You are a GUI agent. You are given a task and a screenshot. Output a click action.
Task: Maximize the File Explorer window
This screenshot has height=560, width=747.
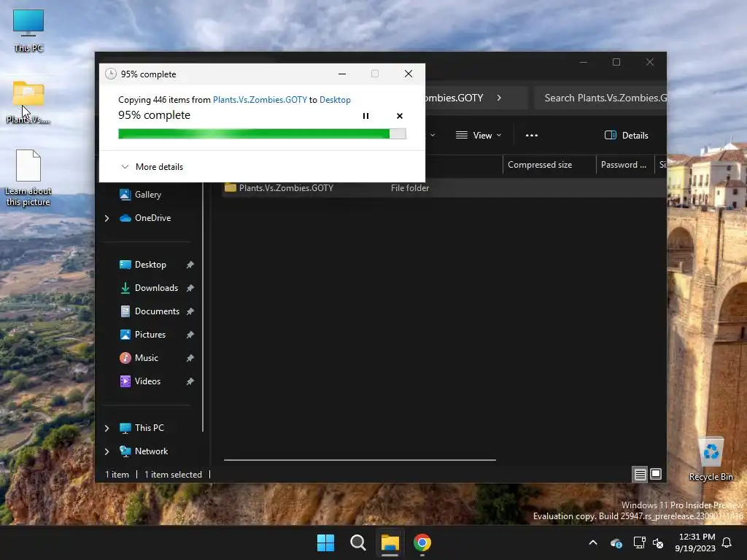pyautogui.click(x=616, y=63)
